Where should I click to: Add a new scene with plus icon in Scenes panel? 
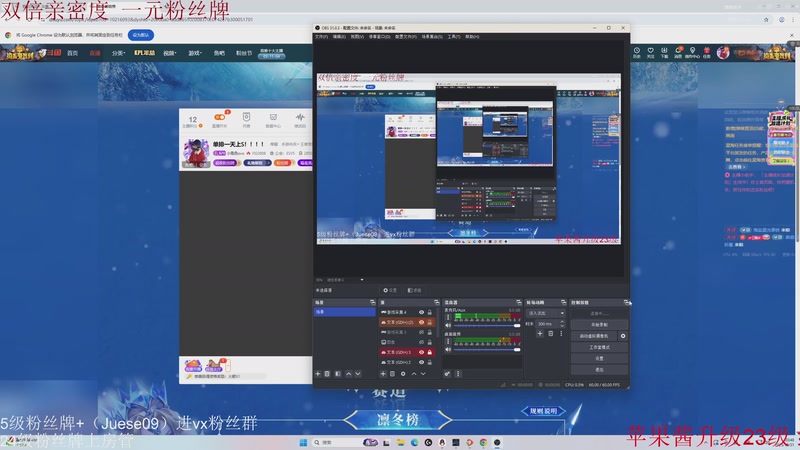coord(318,374)
